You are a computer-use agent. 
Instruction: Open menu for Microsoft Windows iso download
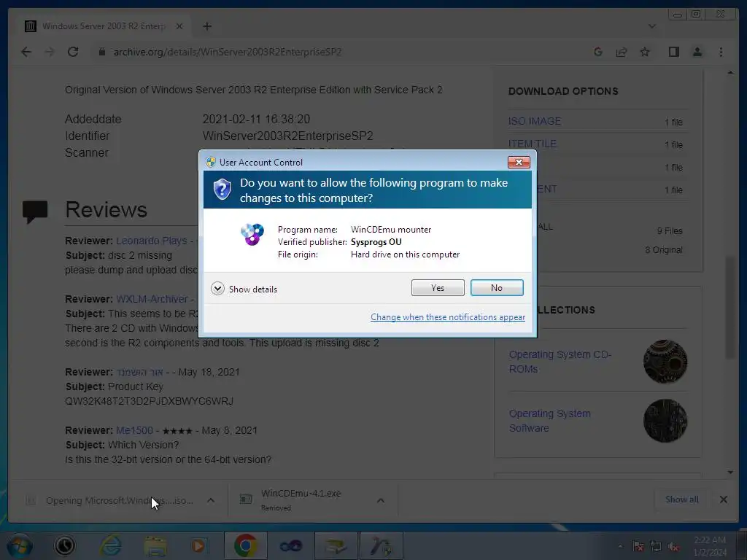point(211,500)
